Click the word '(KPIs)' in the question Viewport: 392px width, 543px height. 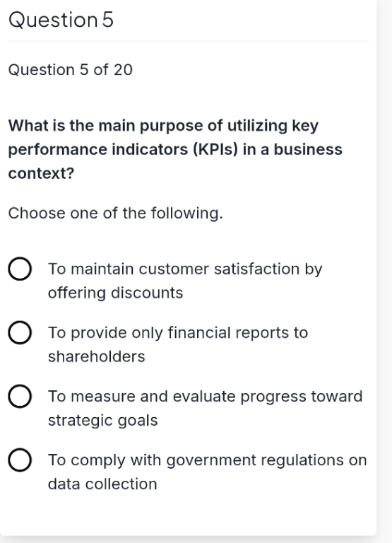pos(215,150)
